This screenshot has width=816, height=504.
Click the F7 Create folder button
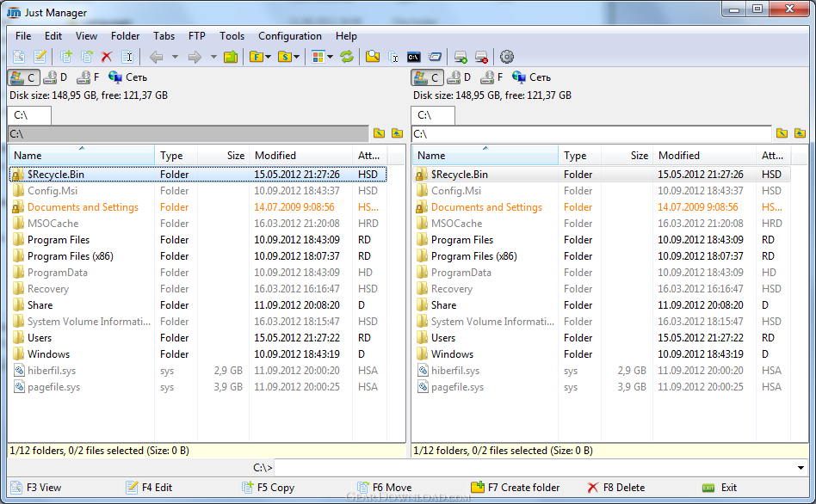[x=516, y=488]
